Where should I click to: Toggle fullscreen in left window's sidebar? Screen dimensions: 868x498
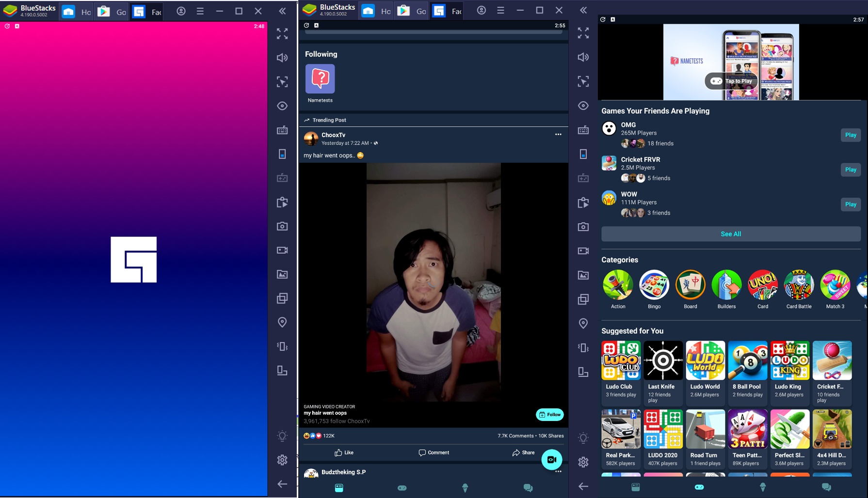(282, 33)
